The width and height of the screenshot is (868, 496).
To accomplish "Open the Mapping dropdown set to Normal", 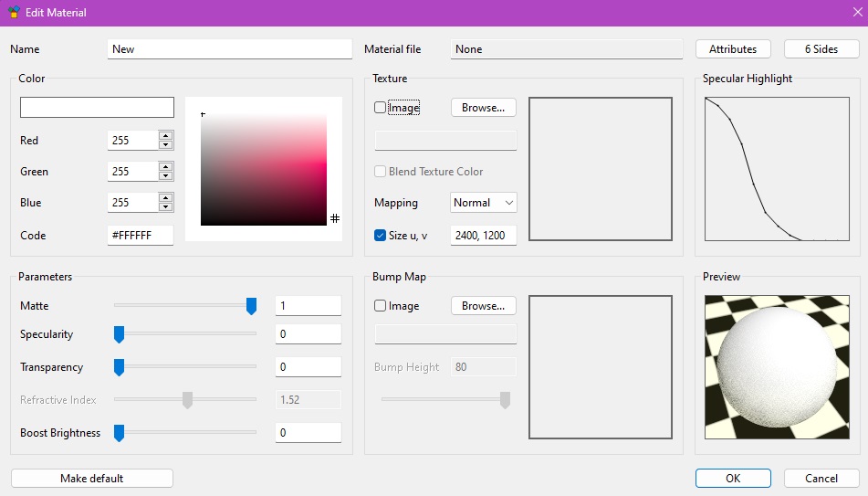I will (483, 203).
